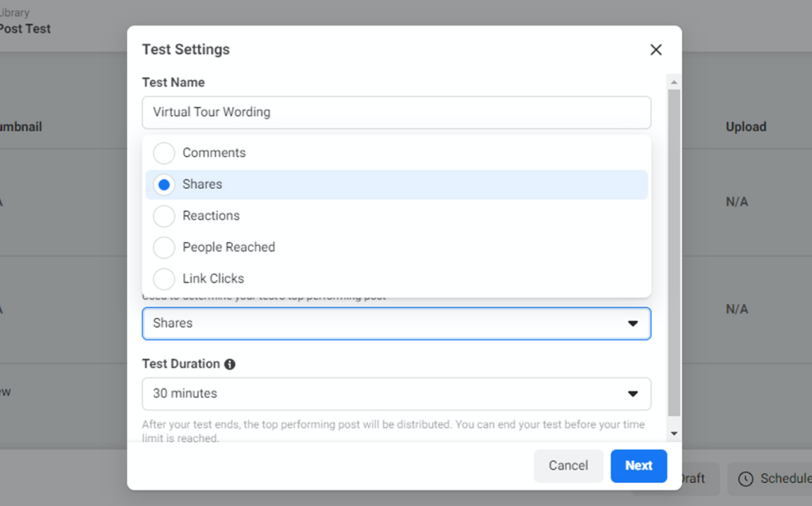Screen dimensions: 812x506
Task: Collapse the metric options list
Action: click(632, 323)
